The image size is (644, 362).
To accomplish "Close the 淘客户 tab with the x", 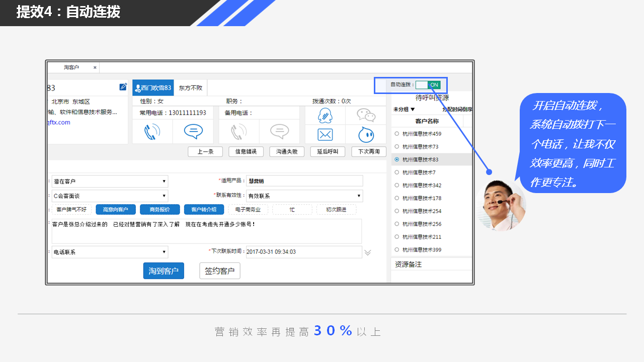I will tap(95, 67).
